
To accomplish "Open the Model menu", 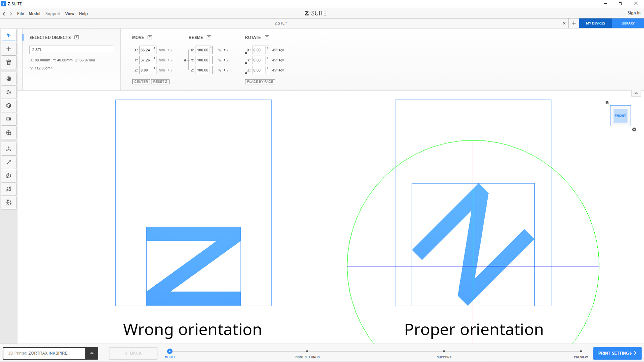I will point(34,14).
